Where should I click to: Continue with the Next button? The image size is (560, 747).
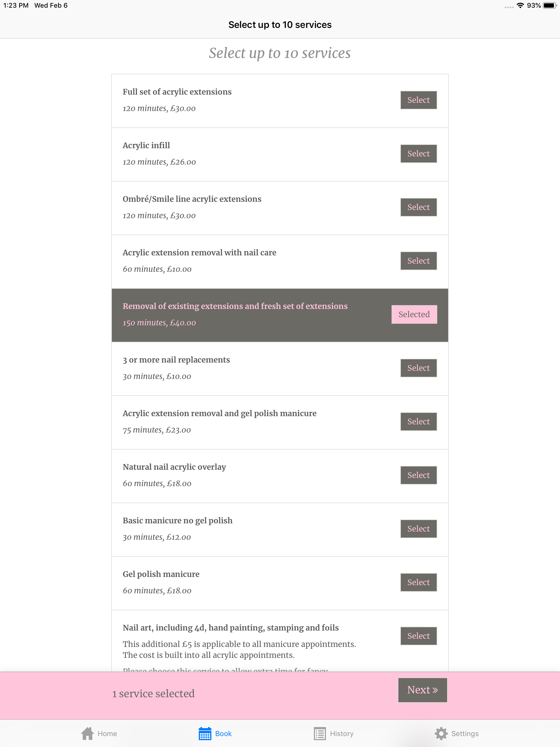(x=422, y=690)
